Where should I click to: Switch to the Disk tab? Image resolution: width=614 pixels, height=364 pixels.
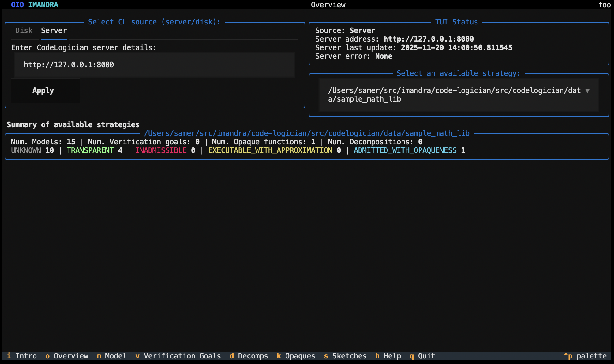(x=24, y=30)
